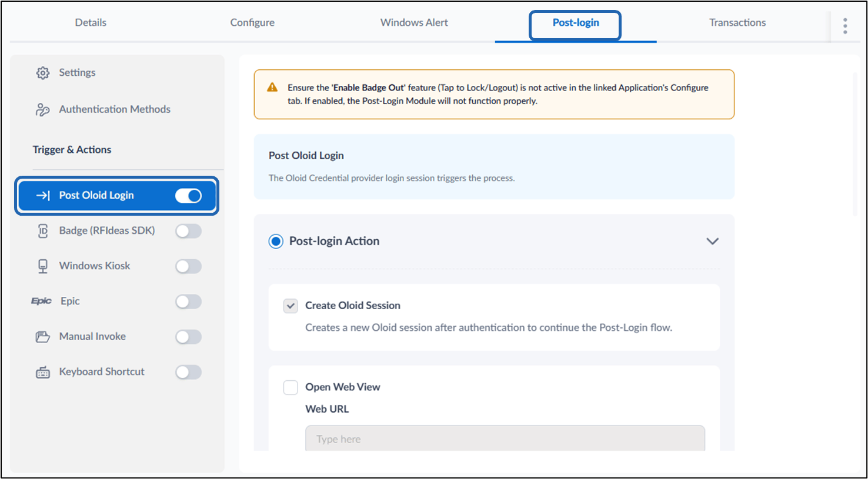Open the Transactions tab
The image size is (868, 479).
click(737, 22)
